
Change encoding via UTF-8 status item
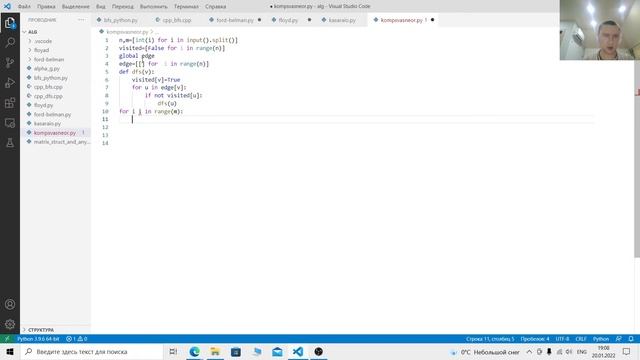562,339
